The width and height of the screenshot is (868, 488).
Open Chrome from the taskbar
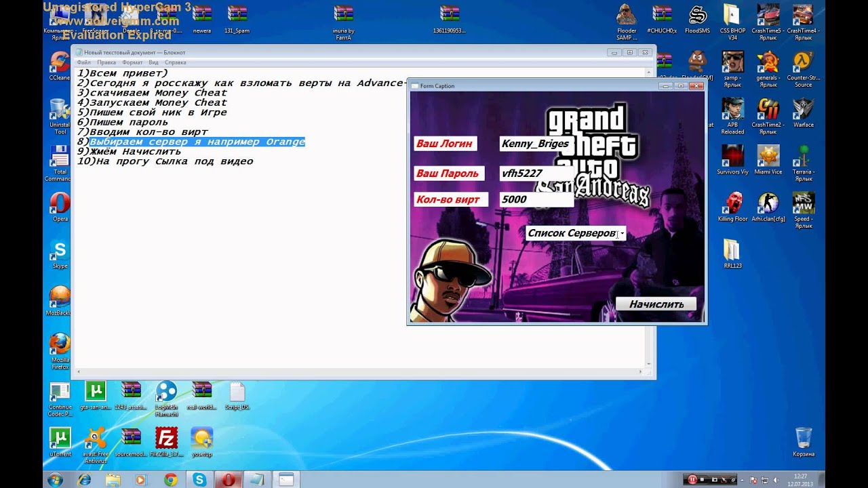pyautogui.click(x=170, y=480)
